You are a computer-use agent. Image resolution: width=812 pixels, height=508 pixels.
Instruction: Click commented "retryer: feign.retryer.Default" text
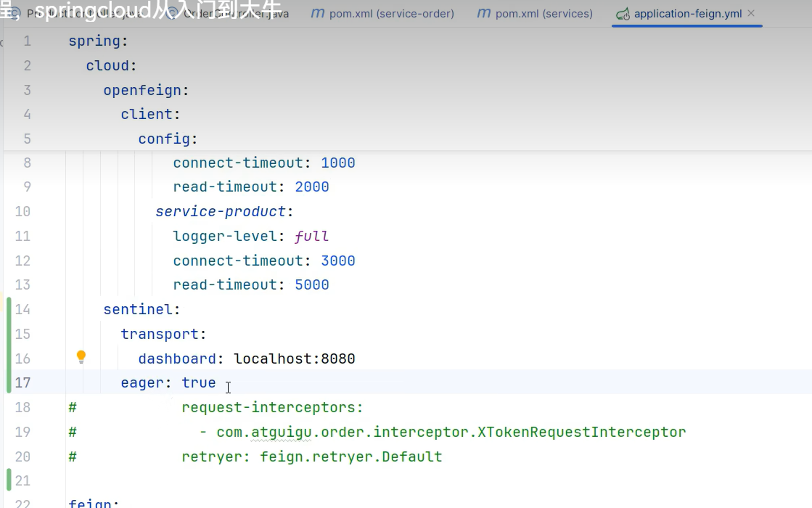point(312,456)
